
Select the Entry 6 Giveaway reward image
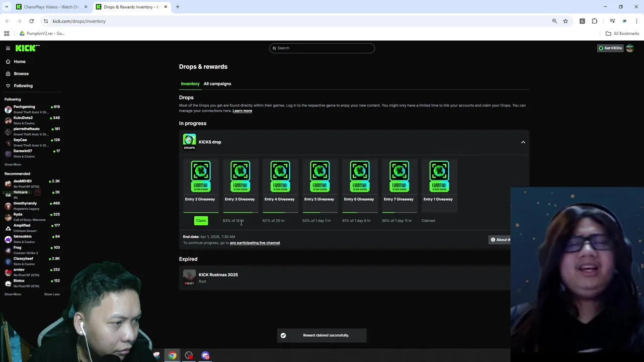359,176
